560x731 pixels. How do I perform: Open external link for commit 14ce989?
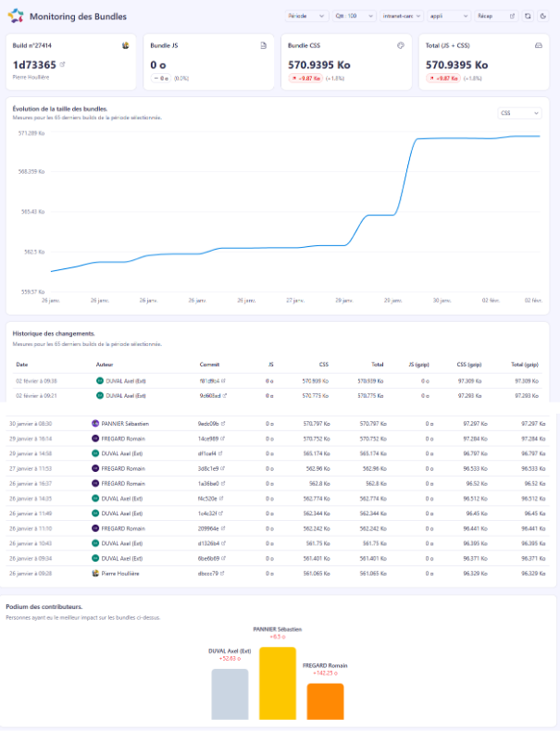223,439
